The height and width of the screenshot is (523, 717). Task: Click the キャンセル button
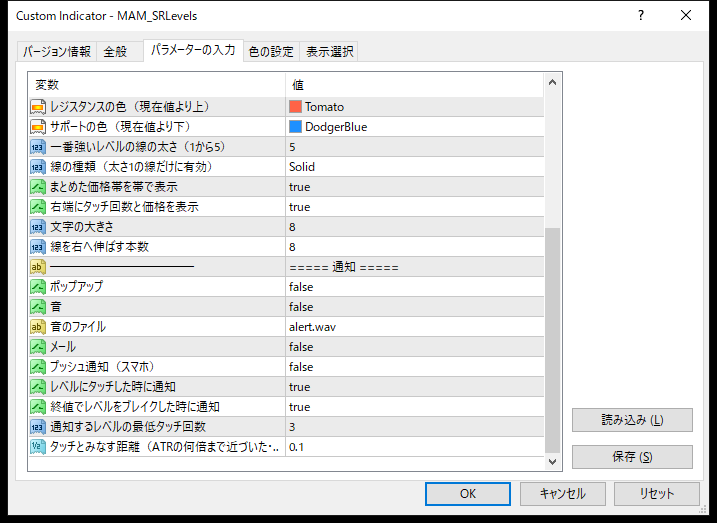click(x=562, y=494)
